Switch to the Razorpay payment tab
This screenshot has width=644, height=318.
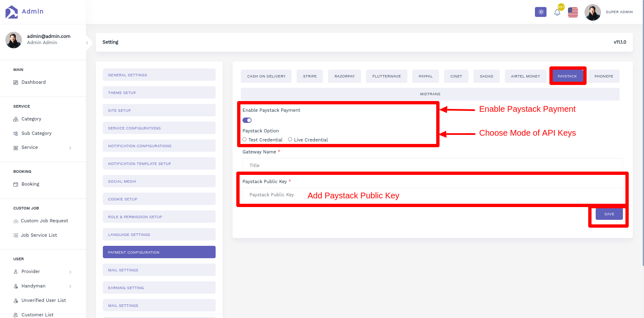[345, 76]
